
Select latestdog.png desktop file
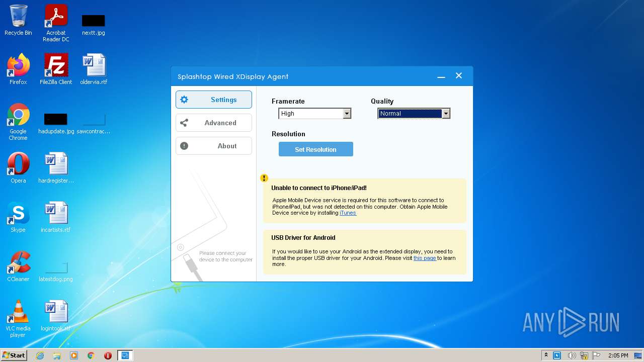tap(56, 271)
